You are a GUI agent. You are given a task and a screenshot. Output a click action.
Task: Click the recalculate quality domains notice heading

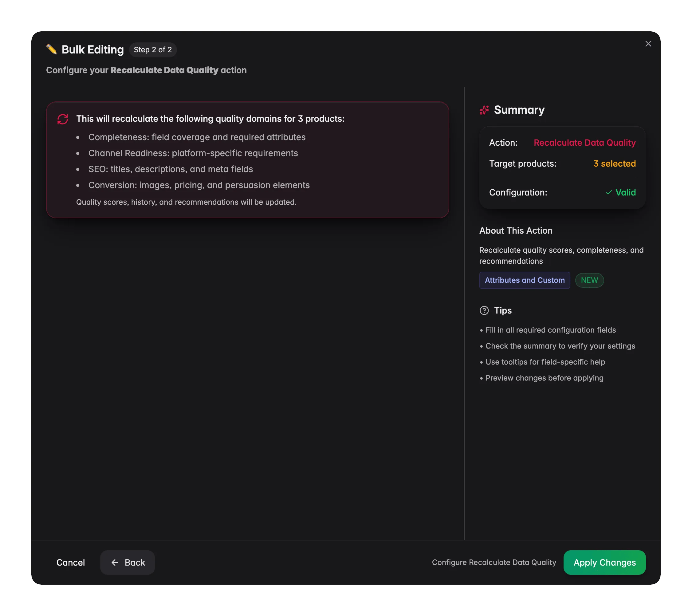[x=210, y=119]
